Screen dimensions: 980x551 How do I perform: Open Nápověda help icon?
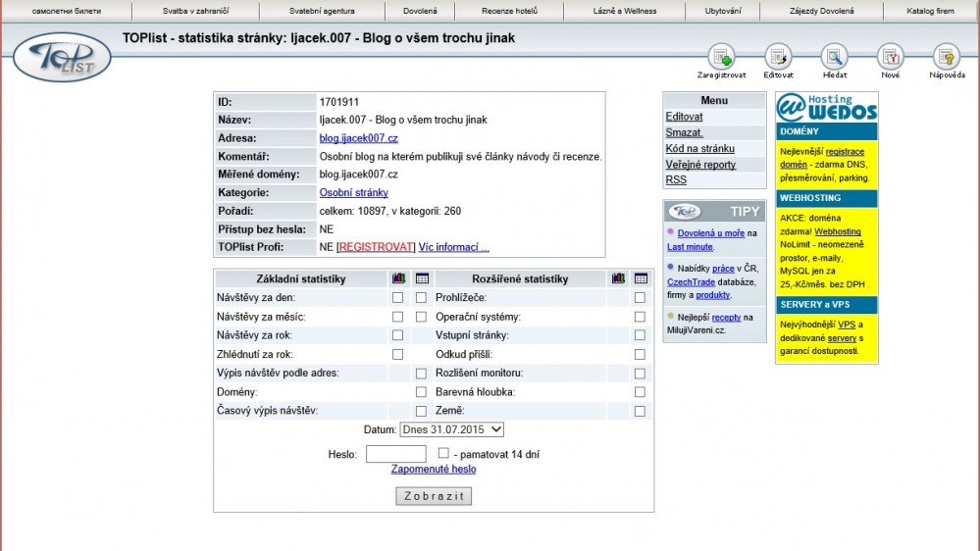[x=947, y=57]
